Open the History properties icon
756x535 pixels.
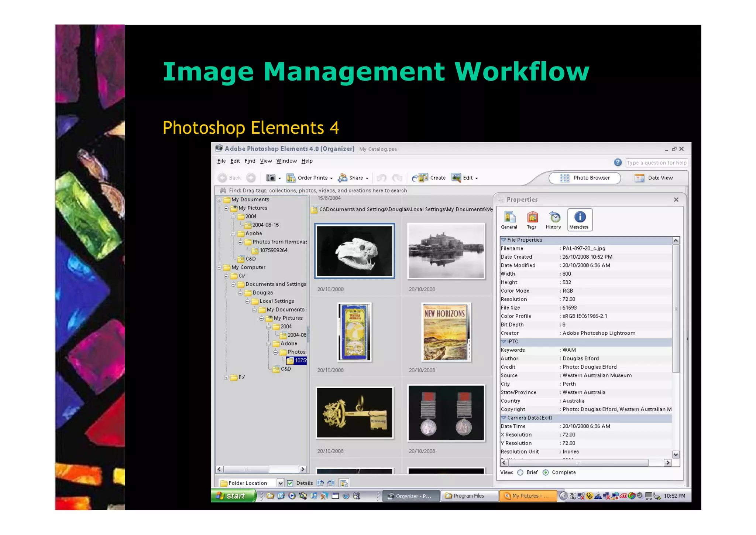coord(554,220)
